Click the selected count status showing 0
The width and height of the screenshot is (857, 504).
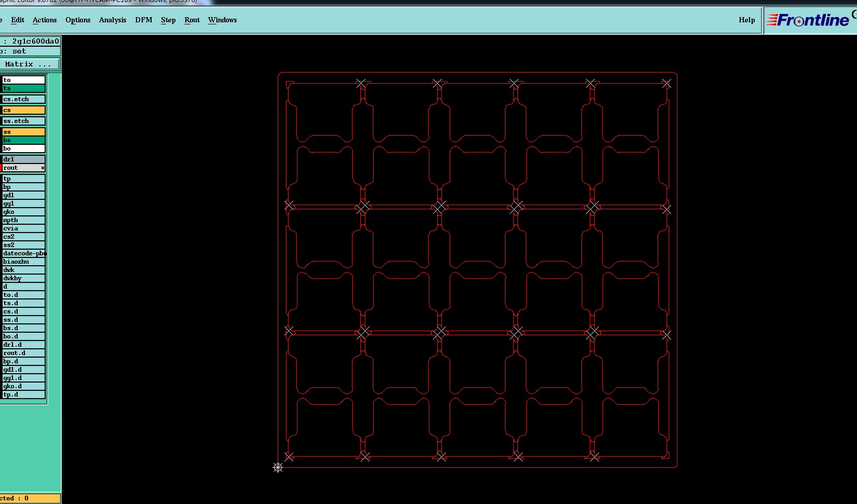click(x=30, y=498)
